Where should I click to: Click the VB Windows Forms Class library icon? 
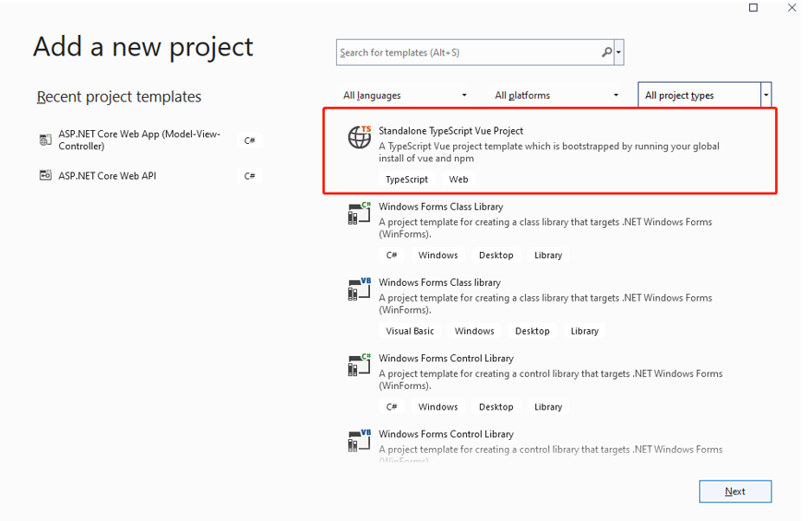pos(359,289)
